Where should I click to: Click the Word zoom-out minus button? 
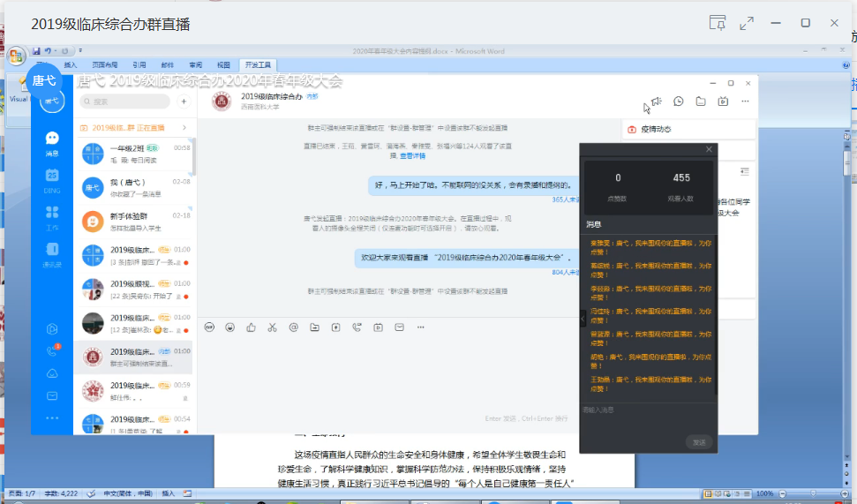[x=782, y=493]
